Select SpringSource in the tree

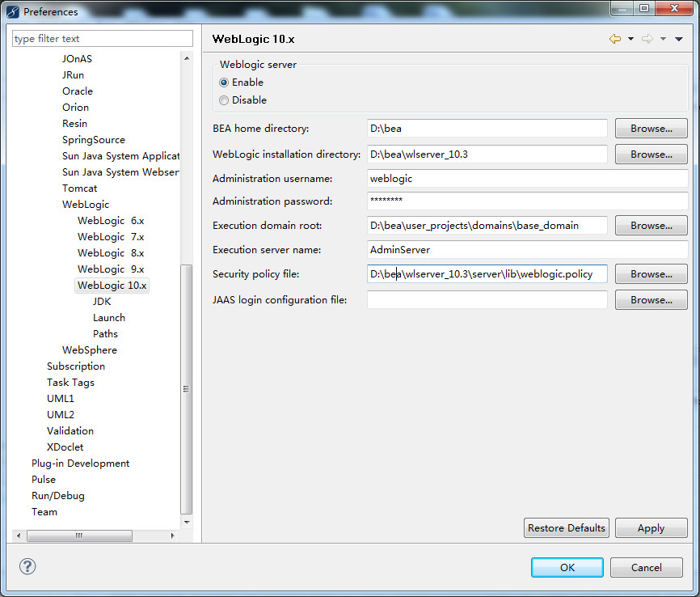[94, 140]
